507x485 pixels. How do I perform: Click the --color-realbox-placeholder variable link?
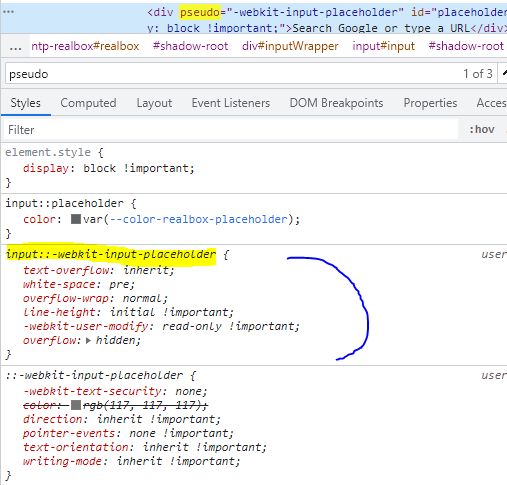pos(198,219)
